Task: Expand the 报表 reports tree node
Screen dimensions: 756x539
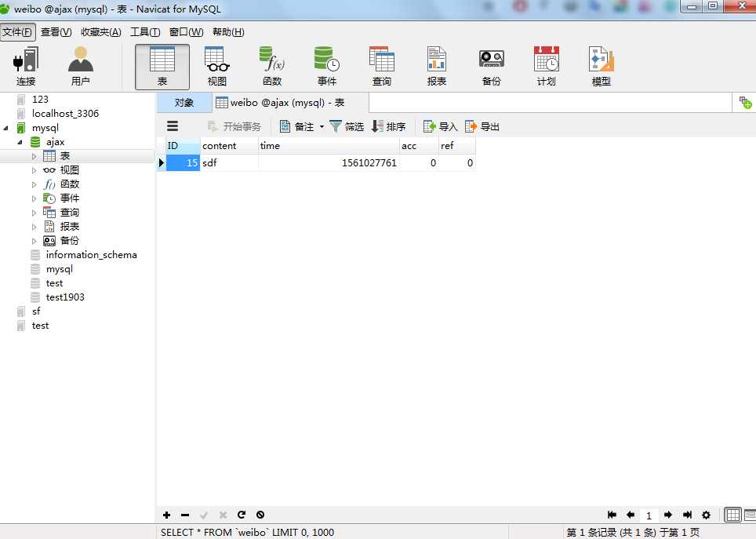Action: tap(34, 226)
